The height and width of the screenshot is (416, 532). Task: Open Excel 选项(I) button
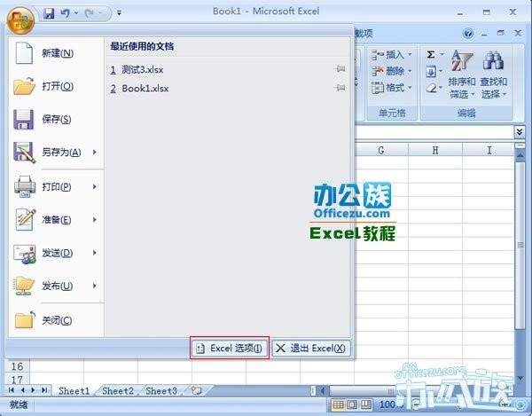(x=230, y=348)
